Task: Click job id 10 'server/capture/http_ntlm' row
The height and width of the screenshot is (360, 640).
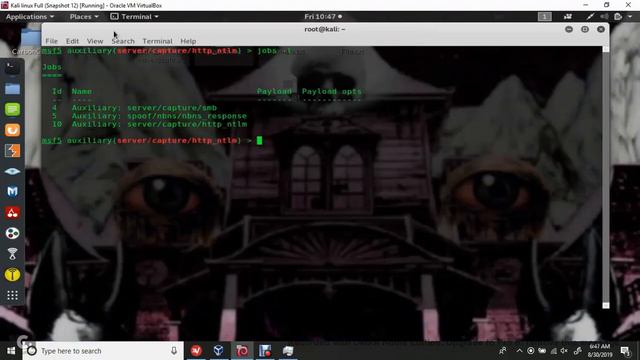Action: pos(149,124)
